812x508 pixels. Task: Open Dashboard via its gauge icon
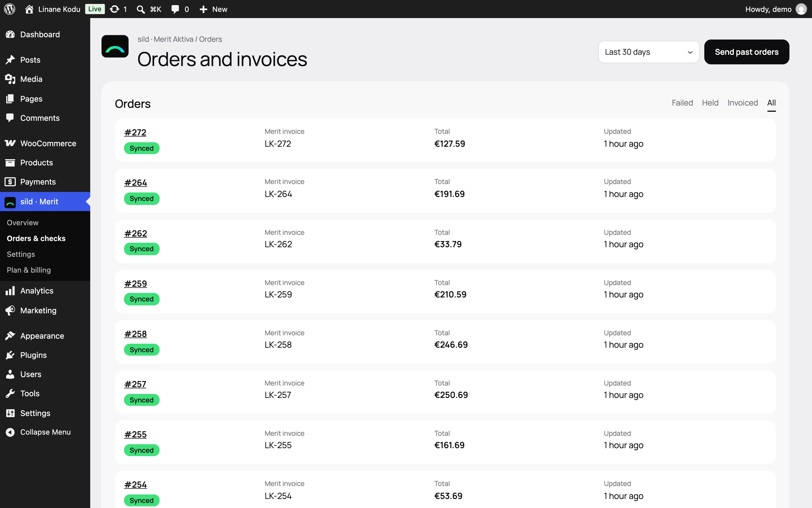10,34
